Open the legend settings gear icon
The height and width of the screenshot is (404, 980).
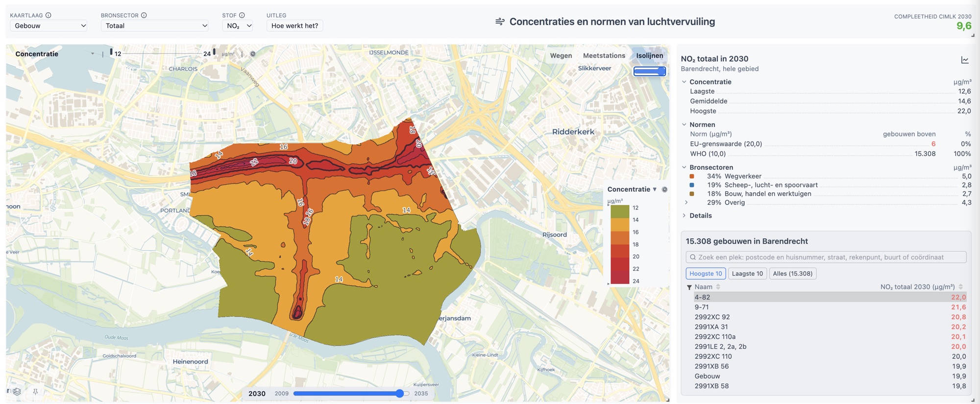pos(665,189)
